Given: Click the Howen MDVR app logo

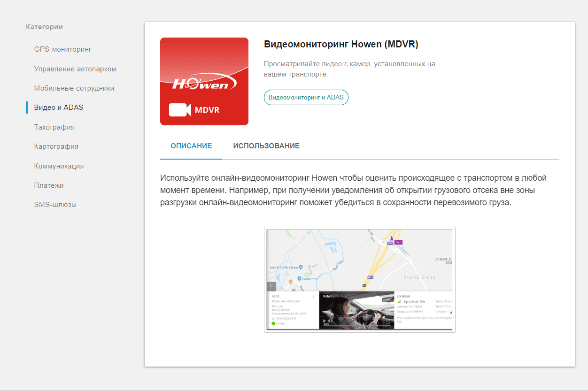Looking at the screenshot, I should coord(204,82).
